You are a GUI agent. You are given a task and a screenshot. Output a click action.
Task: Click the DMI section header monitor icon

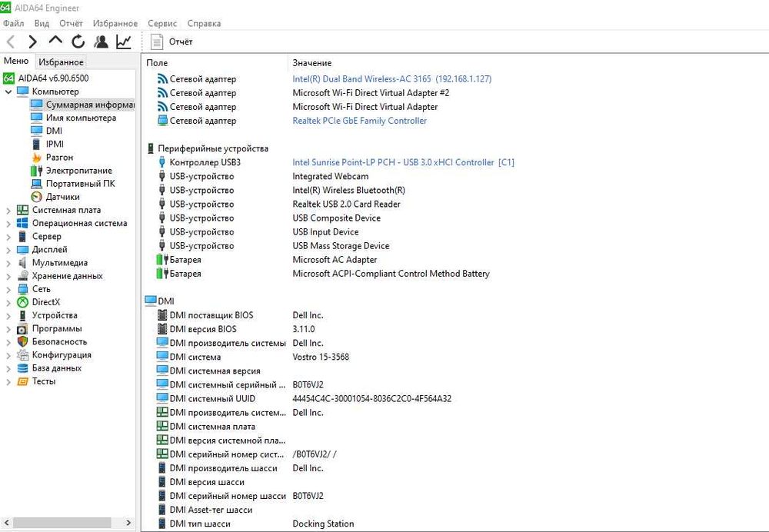pos(151,301)
